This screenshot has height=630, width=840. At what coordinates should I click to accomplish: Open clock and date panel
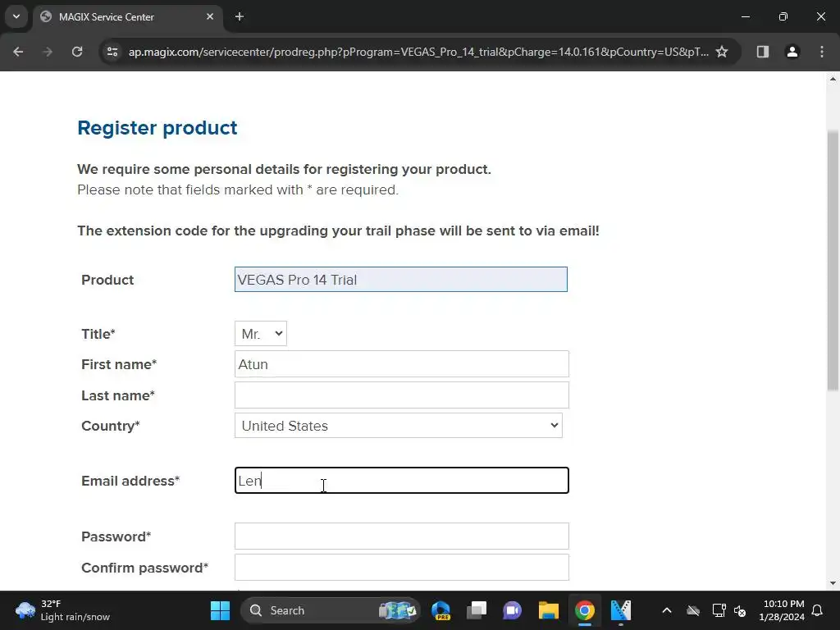pos(782,610)
